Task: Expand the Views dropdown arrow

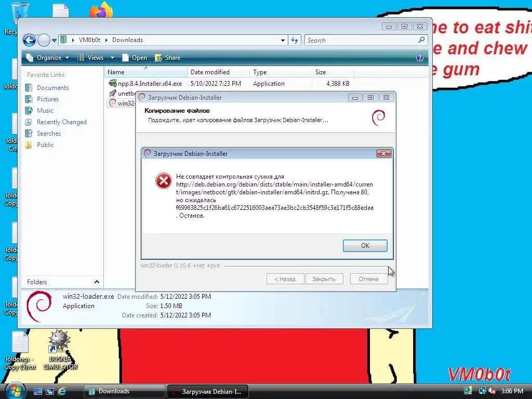Action: click(112, 58)
